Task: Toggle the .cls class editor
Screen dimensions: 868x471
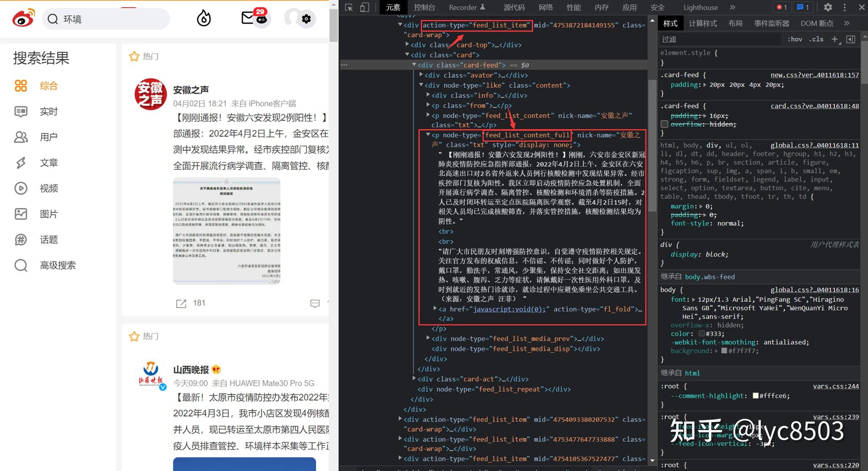Action: click(816, 39)
